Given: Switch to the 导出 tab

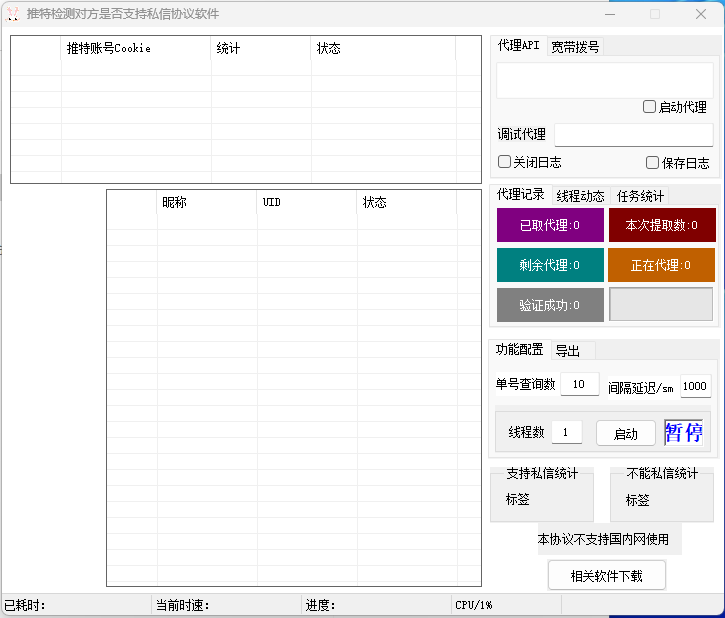Looking at the screenshot, I should click(x=568, y=350).
